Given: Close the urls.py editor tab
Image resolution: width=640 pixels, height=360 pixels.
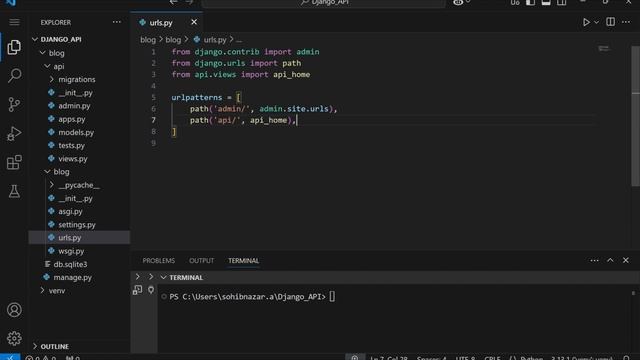Looking at the screenshot, I should click(194, 22).
